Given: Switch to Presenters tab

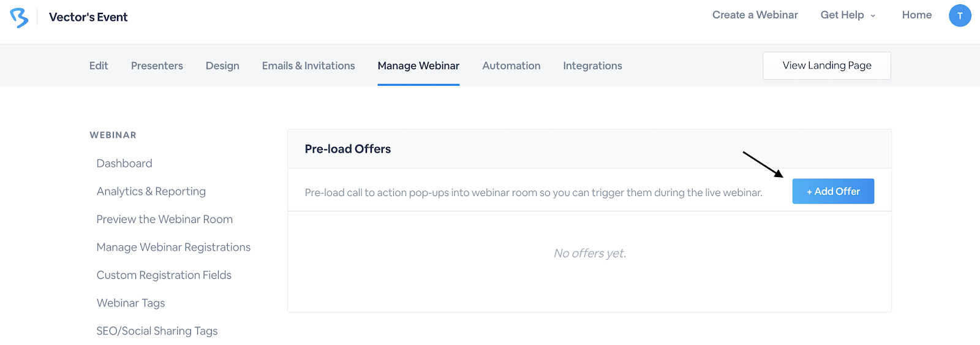Looking at the screenshot, I should tap(157, 66).
